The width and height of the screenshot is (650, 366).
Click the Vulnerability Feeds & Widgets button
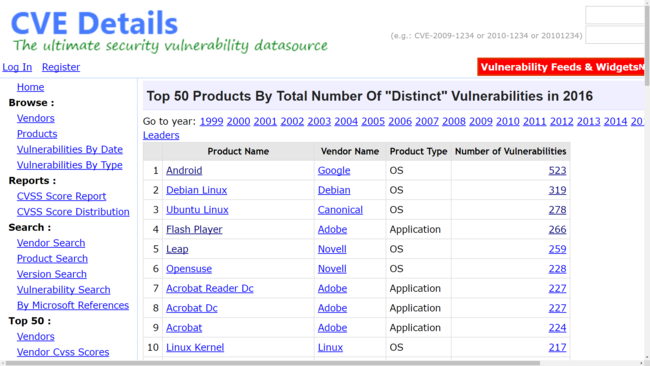[561, 67]
